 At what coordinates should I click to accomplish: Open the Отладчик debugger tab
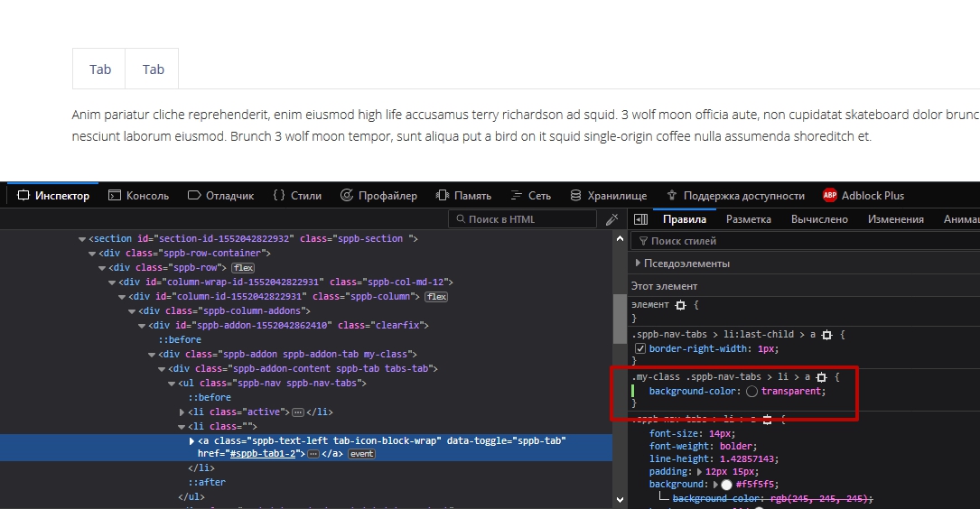point(221,196)
